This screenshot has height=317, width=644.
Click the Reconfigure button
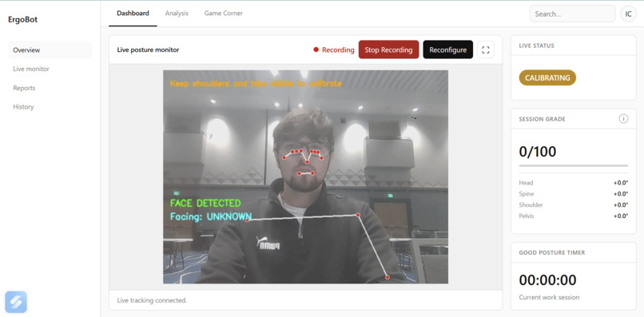click(448, 50)
